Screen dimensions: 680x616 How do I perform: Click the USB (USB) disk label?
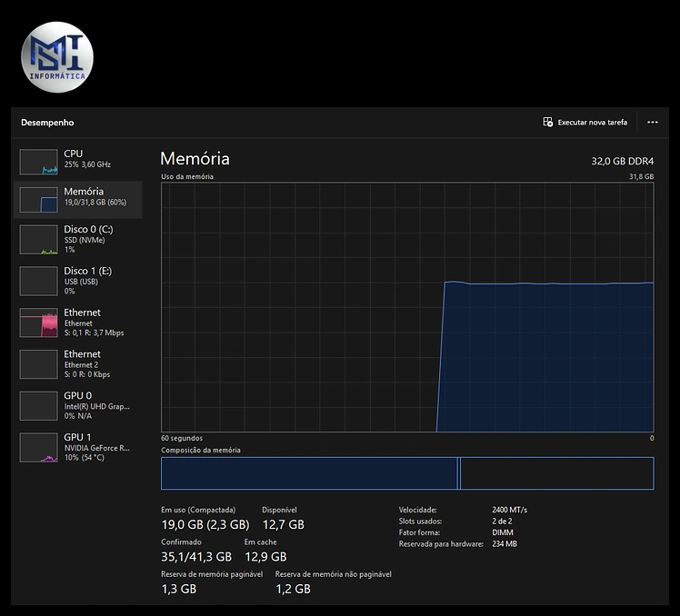(x=81, y=282)
